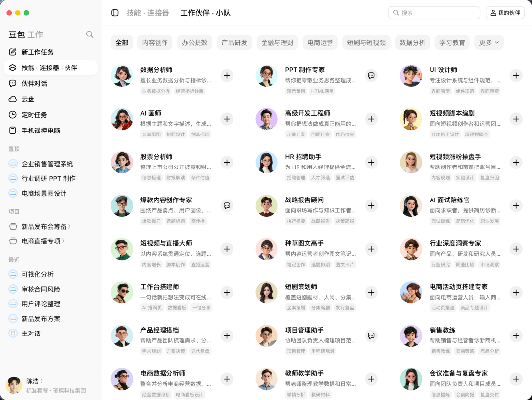This screenshot has width=532, height=400.
Task: Add the 教师教学助手 partner
Action: pos(371,379)
